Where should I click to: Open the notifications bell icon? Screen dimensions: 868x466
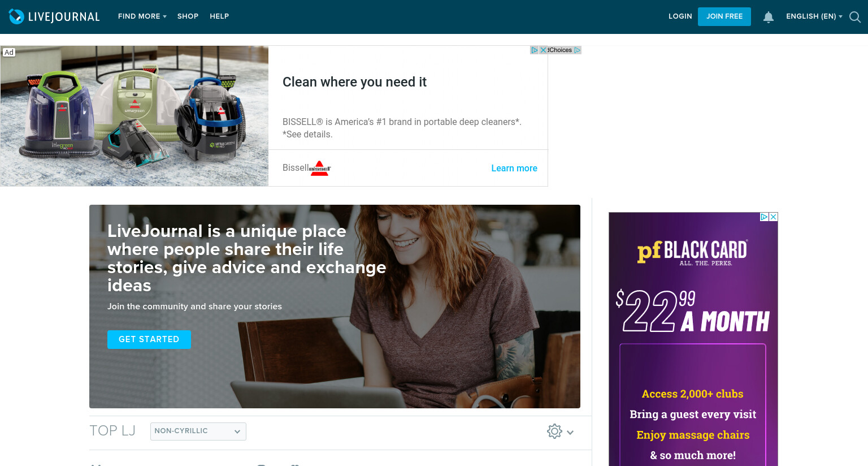pos(769,17)
